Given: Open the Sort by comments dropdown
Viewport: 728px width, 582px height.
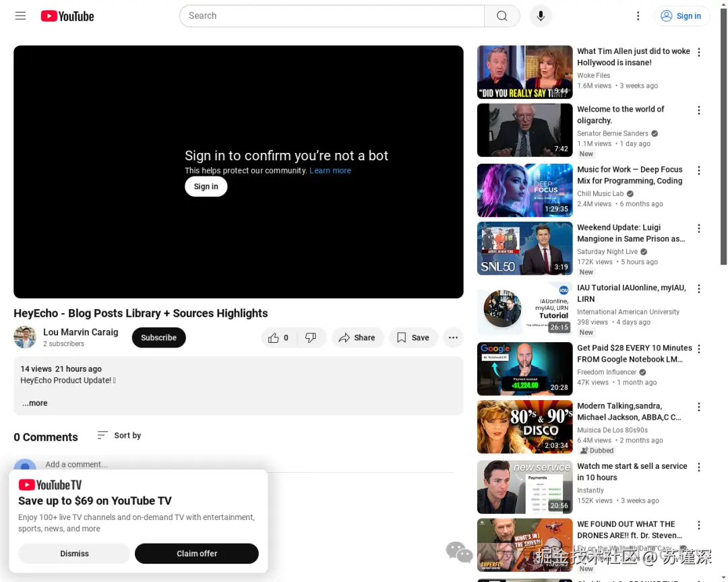Looking at the screenshot, I should pyautogui.click(x=119, y=435).
